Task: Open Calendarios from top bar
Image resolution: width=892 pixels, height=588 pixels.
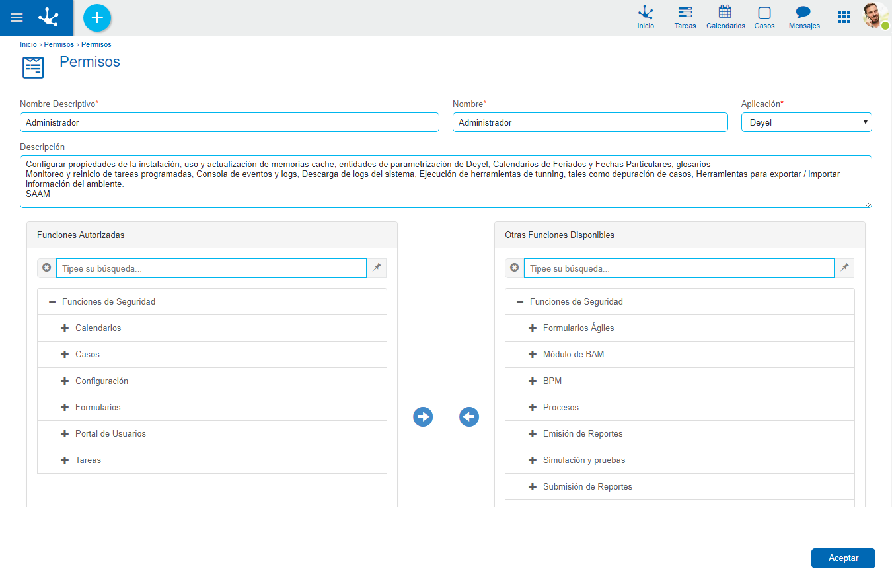Action: point(725,18)
